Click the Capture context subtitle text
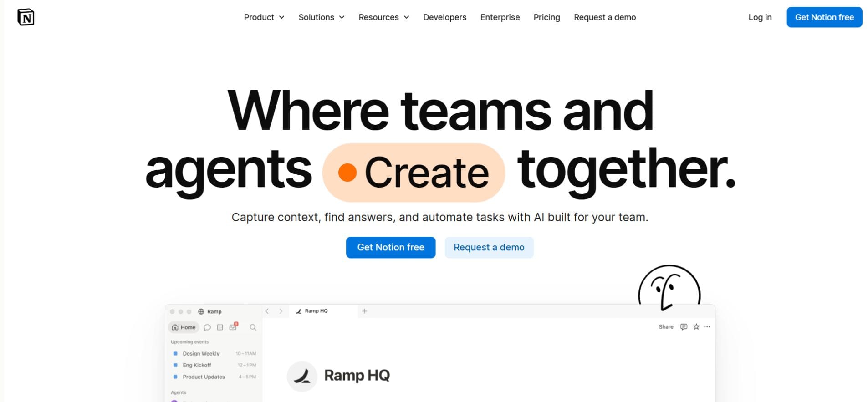 pos(440,217)
